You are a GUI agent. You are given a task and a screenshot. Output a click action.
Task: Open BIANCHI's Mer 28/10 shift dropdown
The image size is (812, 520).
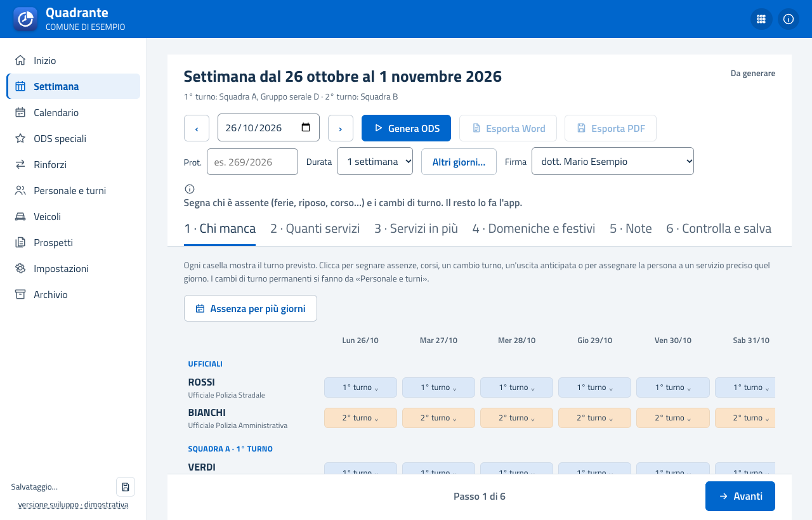pyautogui.click(x=516, y=418)
